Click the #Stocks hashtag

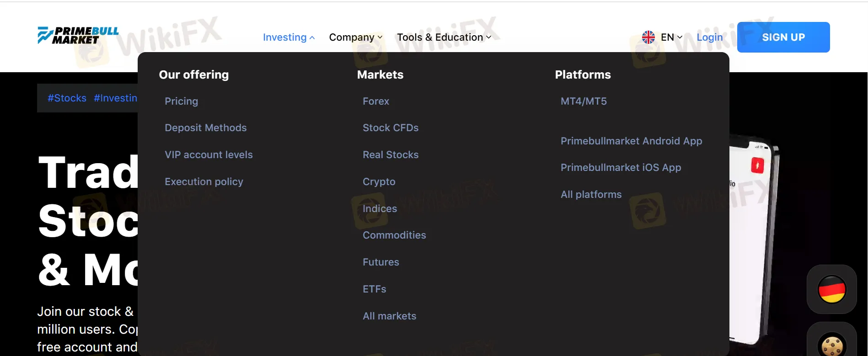(67, 98)
